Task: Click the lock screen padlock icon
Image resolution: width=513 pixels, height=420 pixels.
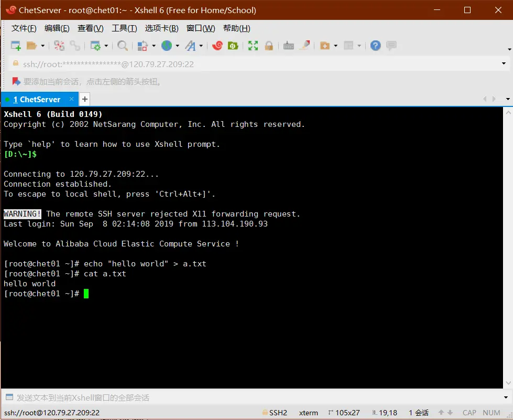Action: tap(269, 46)
